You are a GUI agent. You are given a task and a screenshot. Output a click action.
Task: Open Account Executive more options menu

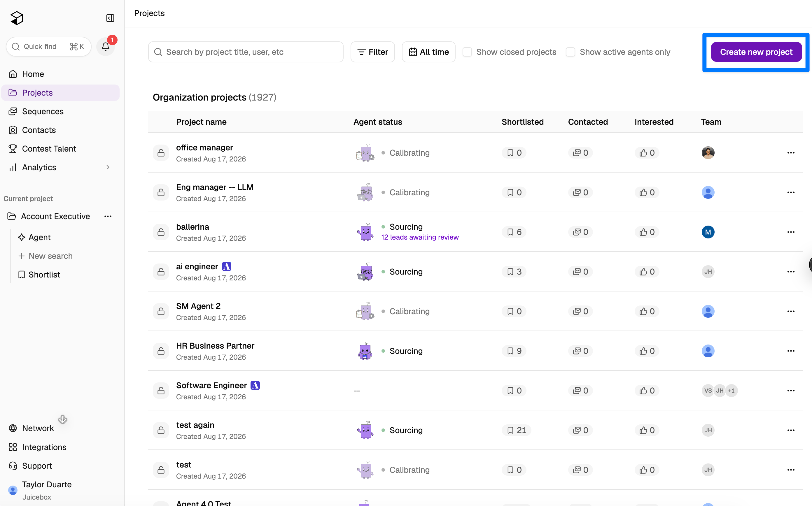tap(108, 217)
